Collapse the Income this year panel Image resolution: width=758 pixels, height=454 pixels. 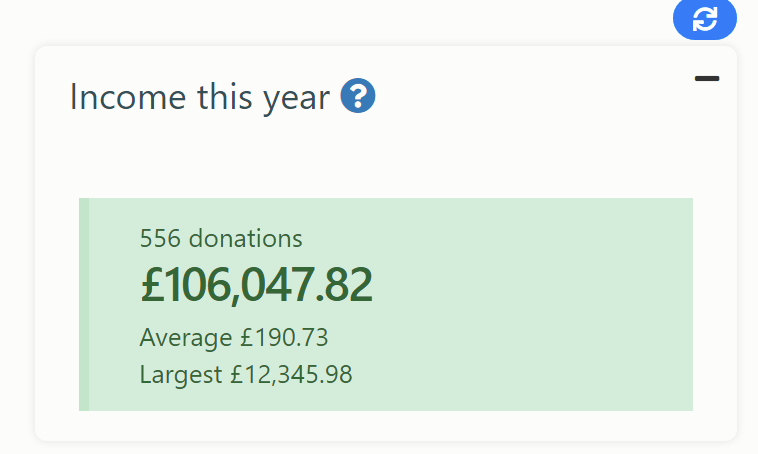coord(707,78)
